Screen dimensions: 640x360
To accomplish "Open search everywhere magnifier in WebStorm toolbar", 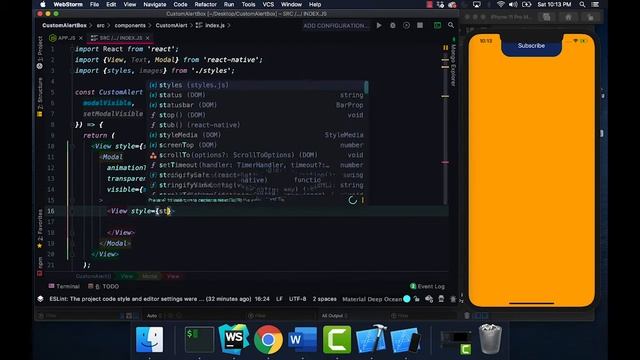I will [451, 25].
